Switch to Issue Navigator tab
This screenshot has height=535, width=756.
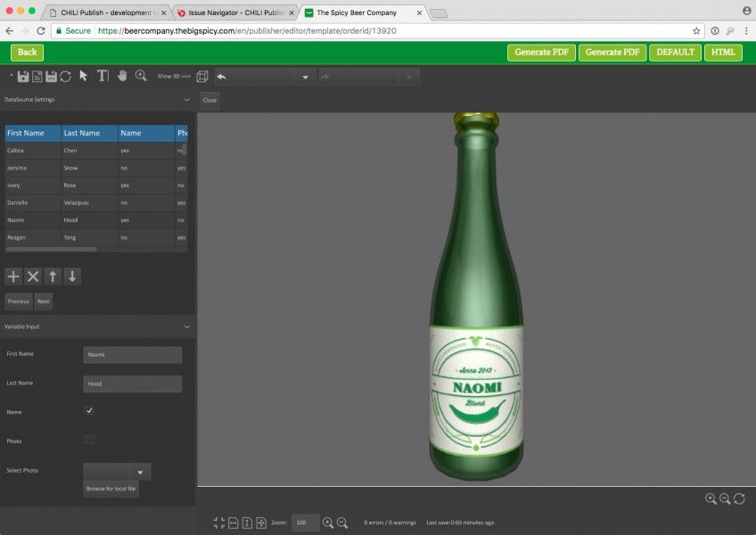[x=235, y=12]
